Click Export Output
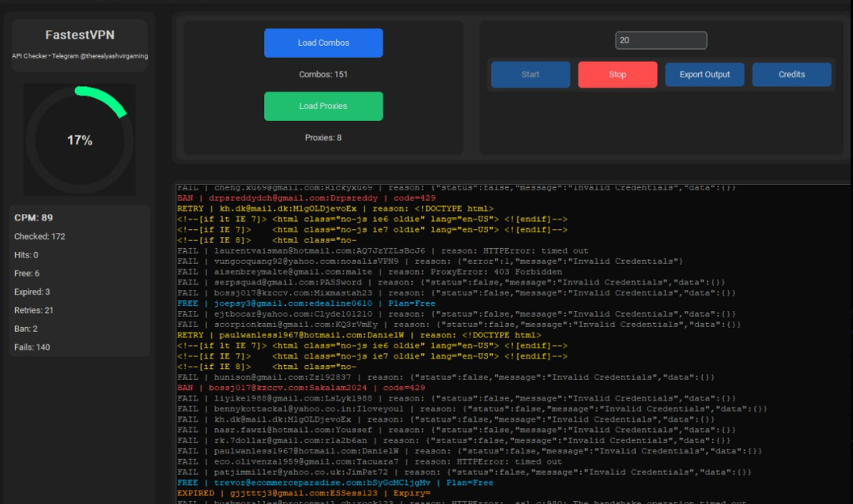 point(704,74)
